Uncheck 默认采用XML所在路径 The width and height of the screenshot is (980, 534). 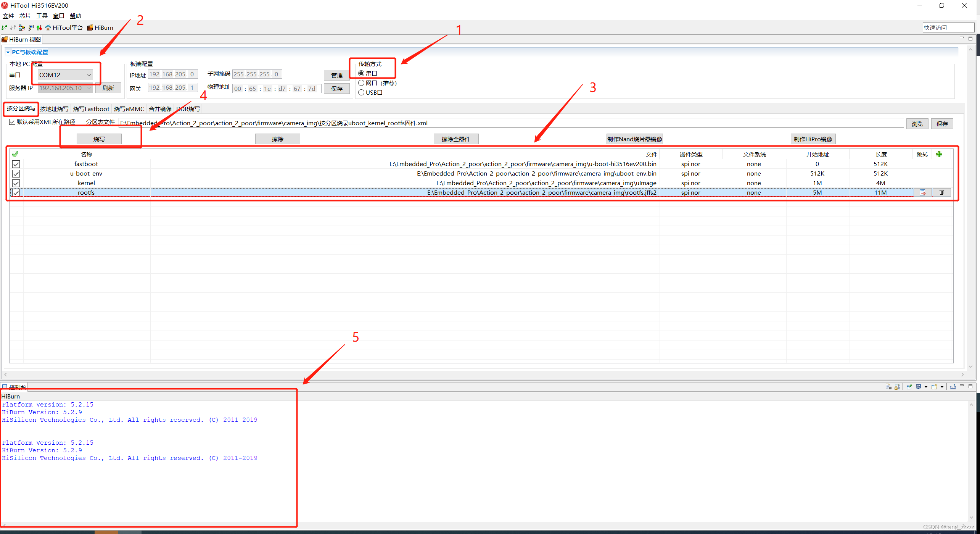(12, 121)
